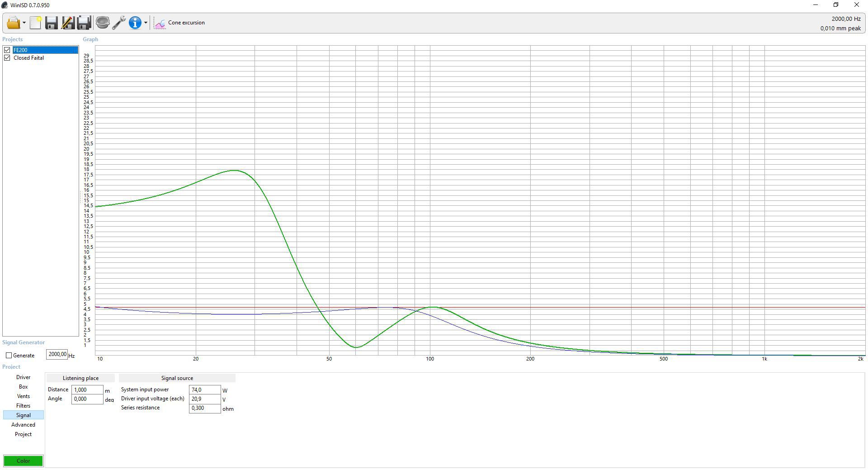The image size is (868, 470).
Task: Create a new project with the blank page icon
Action: tap(35, 23)
